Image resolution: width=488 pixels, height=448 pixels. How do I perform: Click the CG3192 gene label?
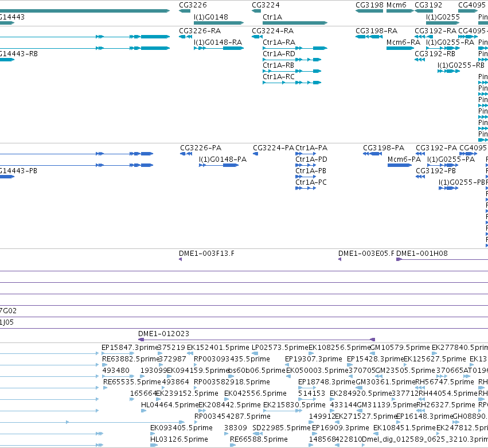tap(428, 5)
